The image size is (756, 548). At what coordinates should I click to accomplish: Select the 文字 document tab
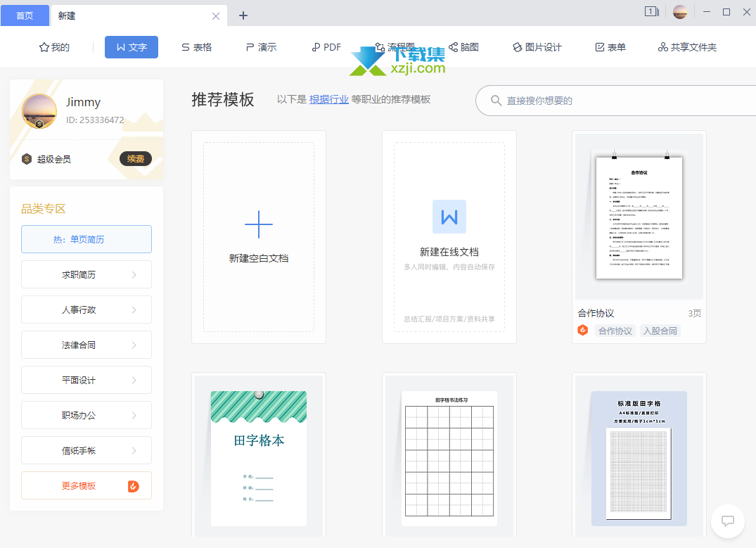pyautogui.click(x=131, y=47)
